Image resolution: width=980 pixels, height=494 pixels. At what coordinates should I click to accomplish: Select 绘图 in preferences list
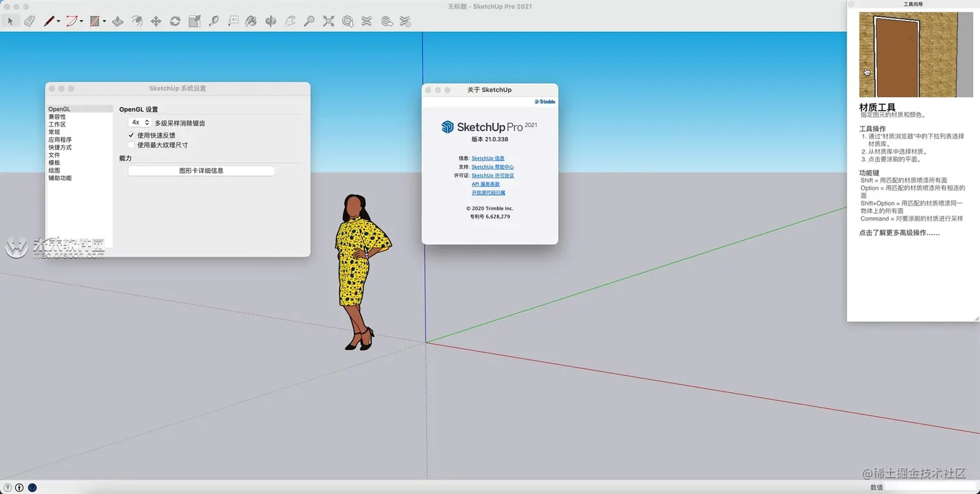[80, 171]
